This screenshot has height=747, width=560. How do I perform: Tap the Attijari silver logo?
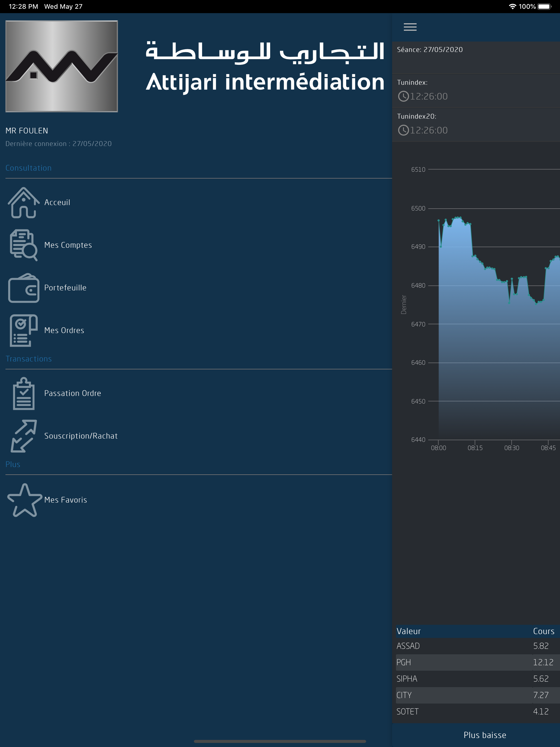tap(62, 66)
